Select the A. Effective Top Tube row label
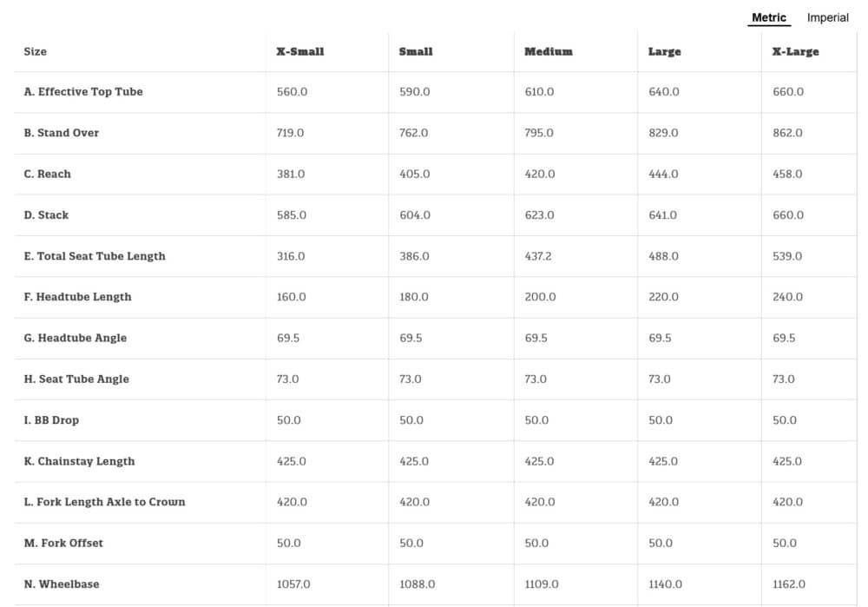Image resolution: width=868 pixels, height=607 pixels. point(83,91)
